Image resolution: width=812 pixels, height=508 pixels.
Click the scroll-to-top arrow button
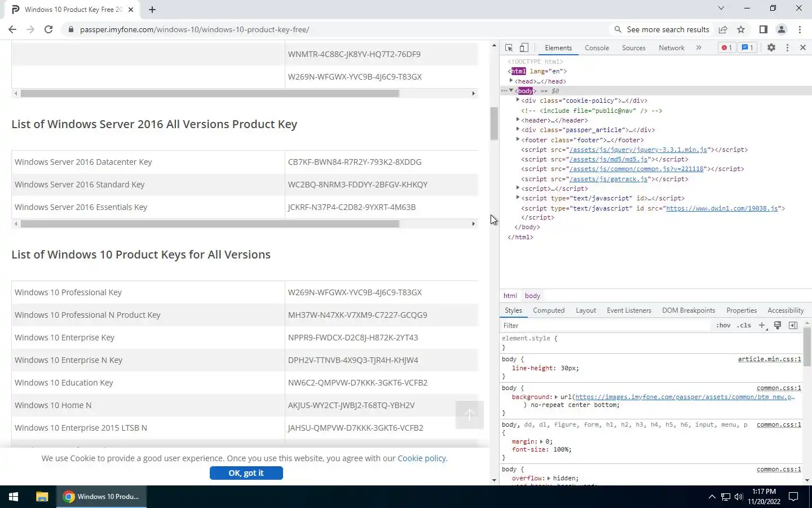click(x=469, y=415)
